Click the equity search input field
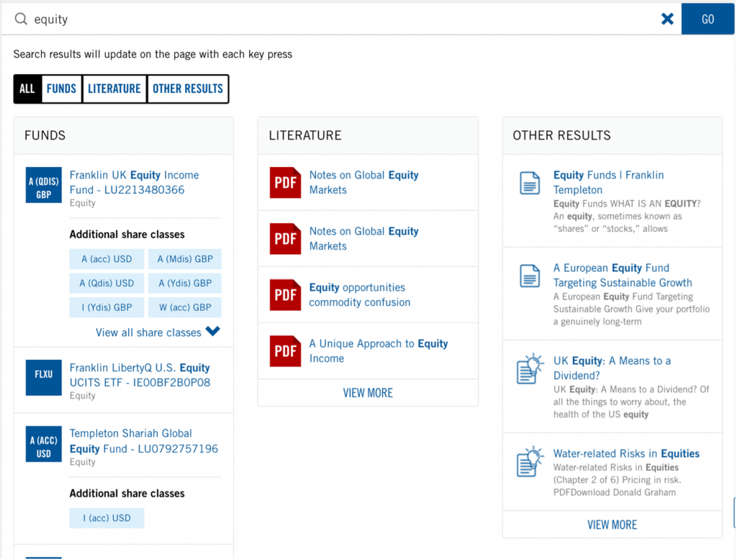This screenshot has width=737, height=560. pos(338,19)
